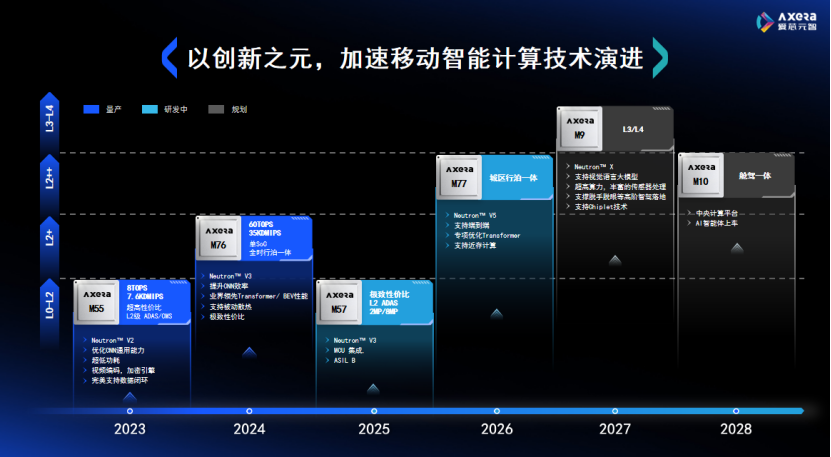Select the Axera M55 chip image
Image resolution: width=831 pixels, height=457 pixels.
[x=96, y=302]
